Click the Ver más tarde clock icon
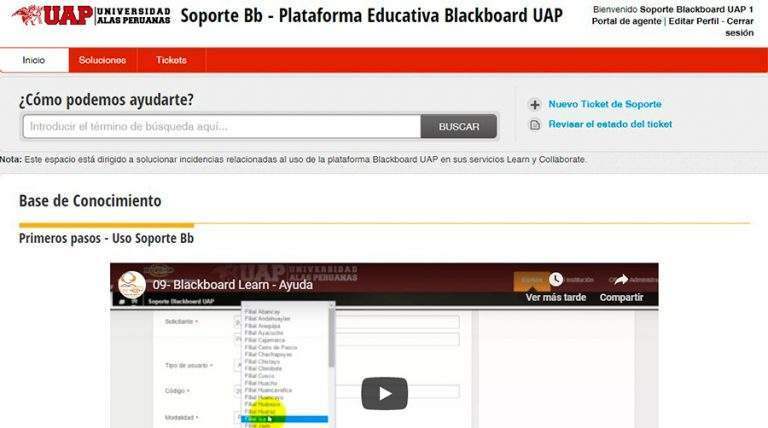768x428 pixels. click(556, 280)
